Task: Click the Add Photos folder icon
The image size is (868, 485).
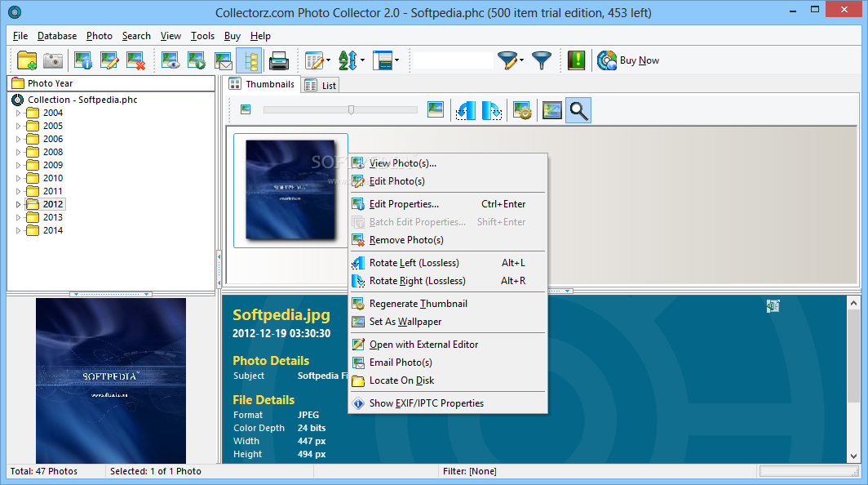Action: 27,60
